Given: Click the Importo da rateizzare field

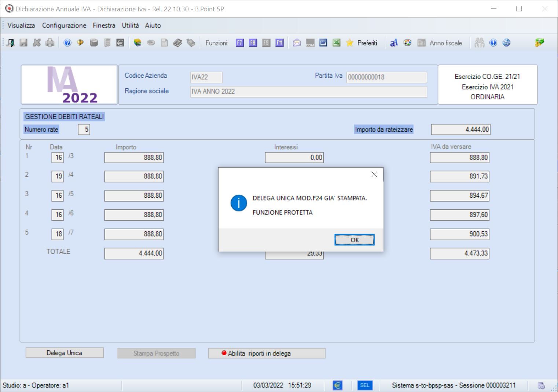Looking at the screenshot, I should coord(461,129).
